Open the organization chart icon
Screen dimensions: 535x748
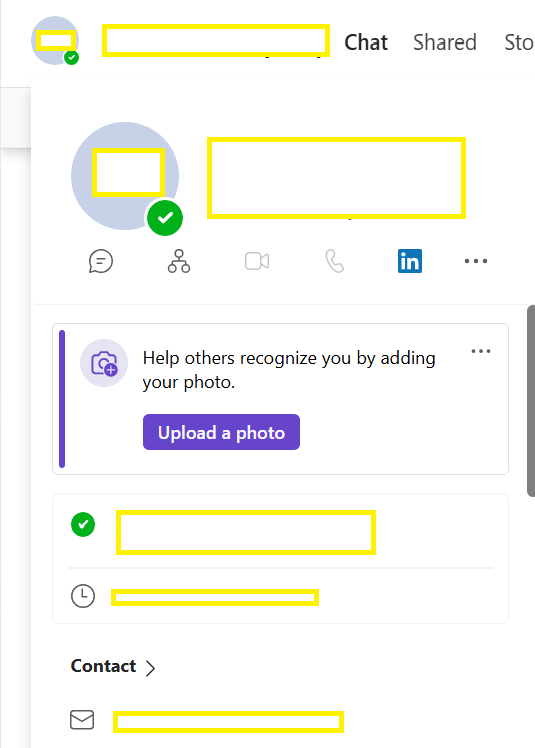pyautogui.click(x=179, y=261)
